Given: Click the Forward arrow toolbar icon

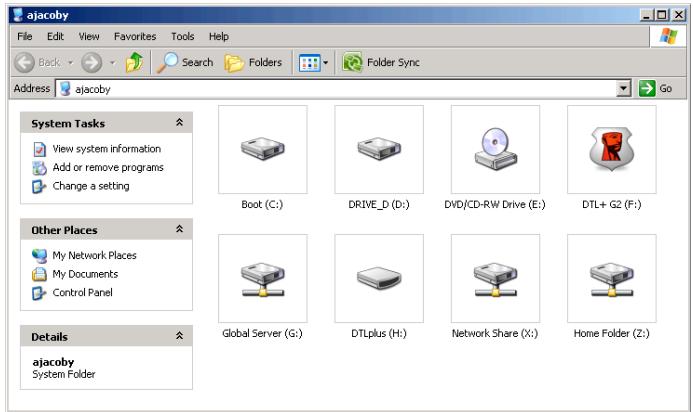Looking at the screenshot, I should [x=91, y=62].
